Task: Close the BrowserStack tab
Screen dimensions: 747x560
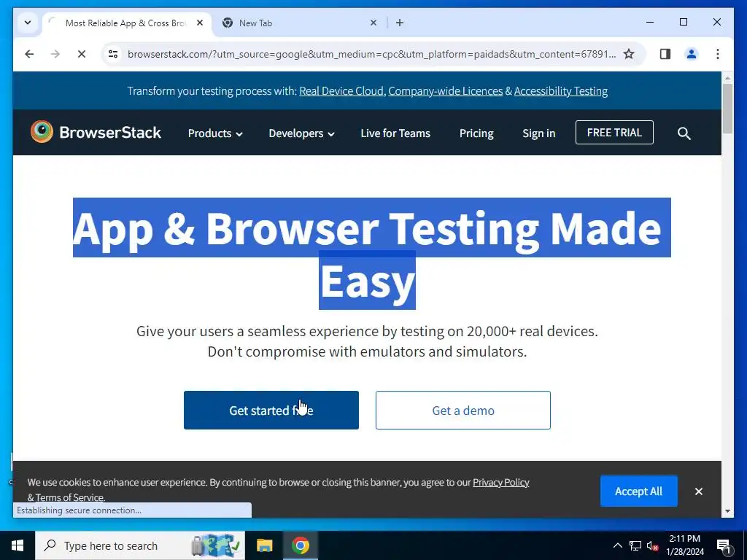Action: tap(200, 23)
